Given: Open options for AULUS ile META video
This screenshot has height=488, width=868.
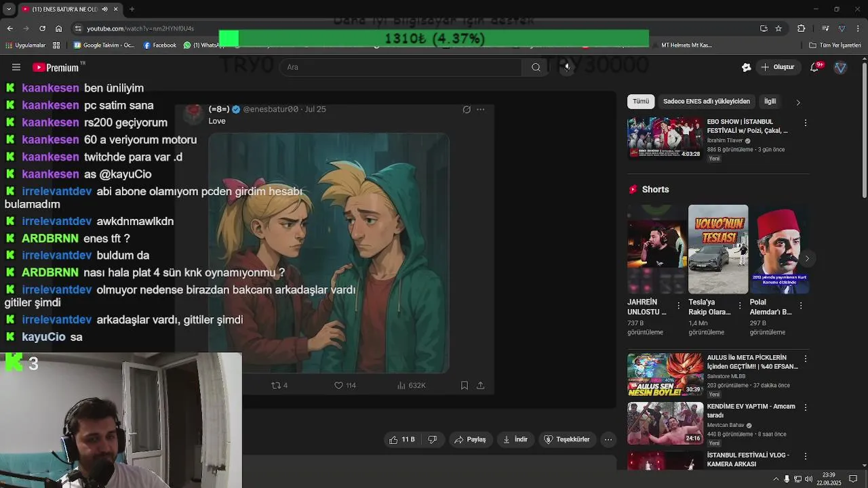Looking at the screenshot, I should (x=805, y=359).
